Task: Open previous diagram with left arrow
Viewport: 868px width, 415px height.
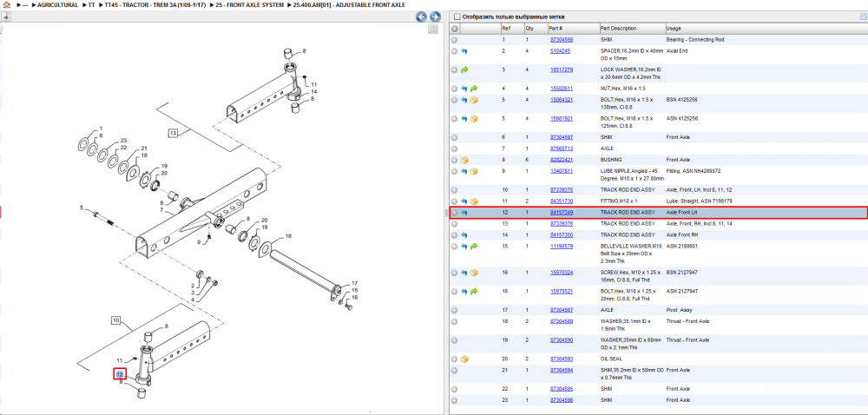Action: 421,17
